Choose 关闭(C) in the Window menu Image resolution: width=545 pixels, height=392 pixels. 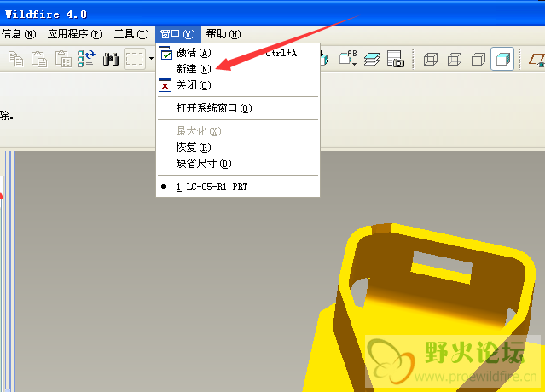pyautogui.click(x=238, y=85)
